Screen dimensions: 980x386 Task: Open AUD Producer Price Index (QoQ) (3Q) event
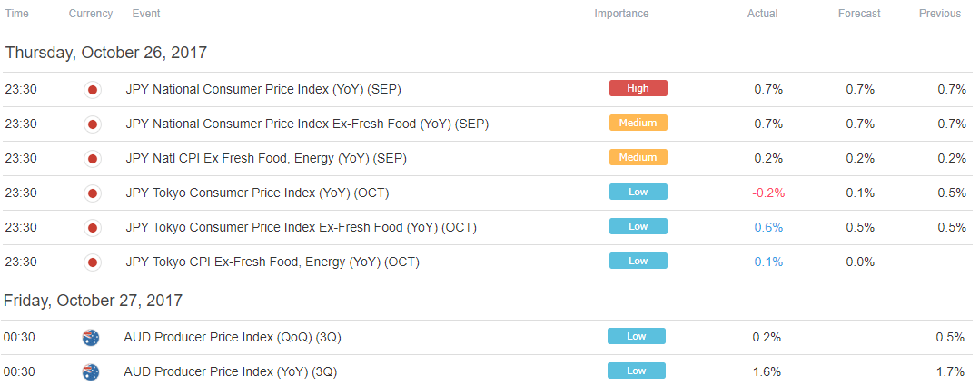pyautogui.click(x=233, y=337)
